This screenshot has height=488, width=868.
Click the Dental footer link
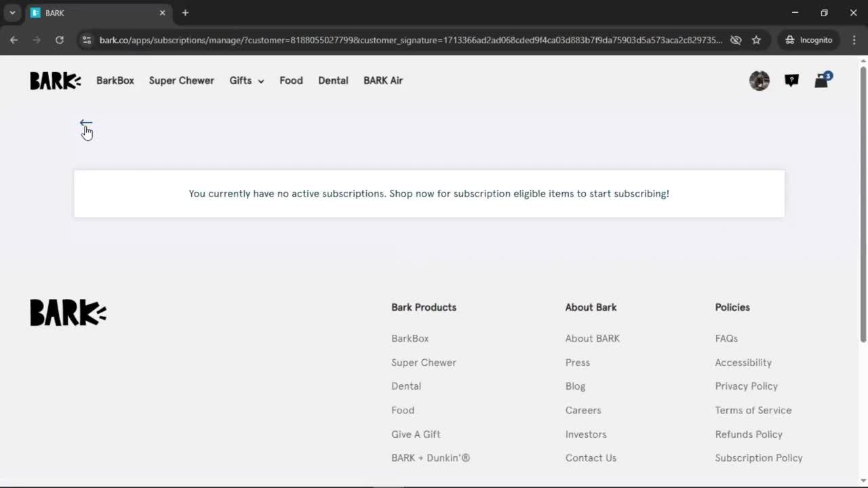click(406, 386)
